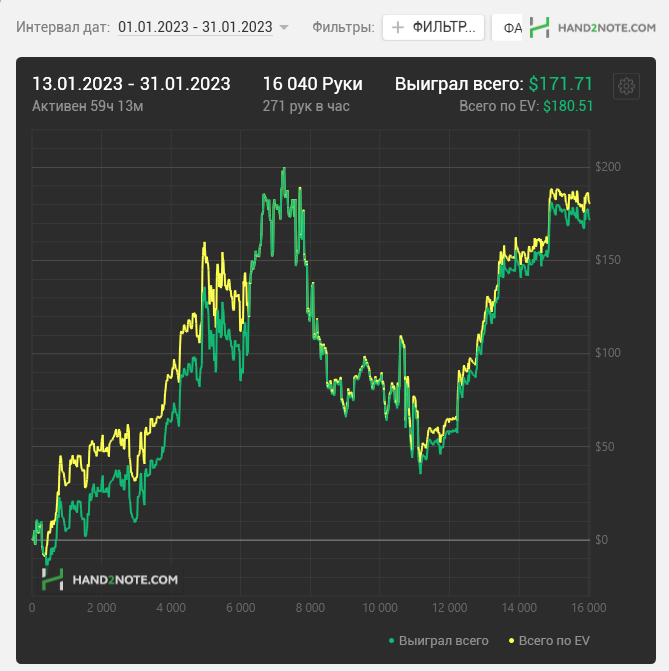Click the $0 baseline axis label
Screen dimensions: 669x671
pos(601,540)
